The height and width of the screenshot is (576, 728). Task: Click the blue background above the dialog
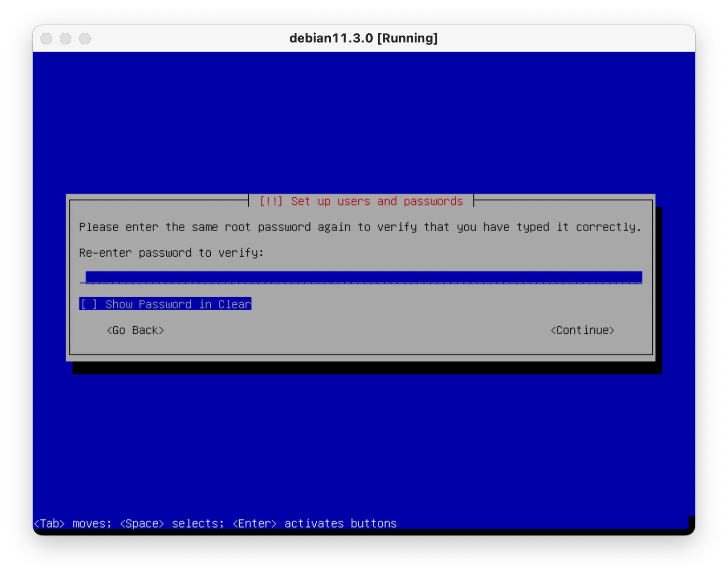tap(364, 121)
